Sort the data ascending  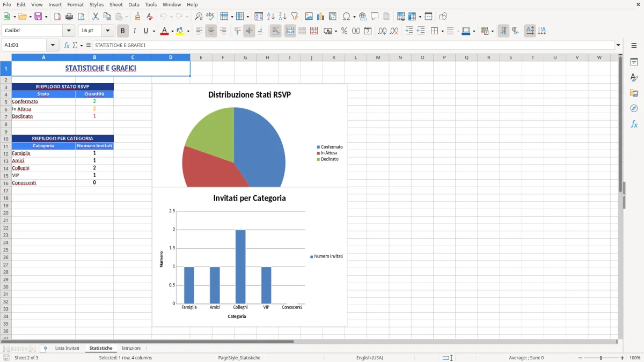pos(270,16)
